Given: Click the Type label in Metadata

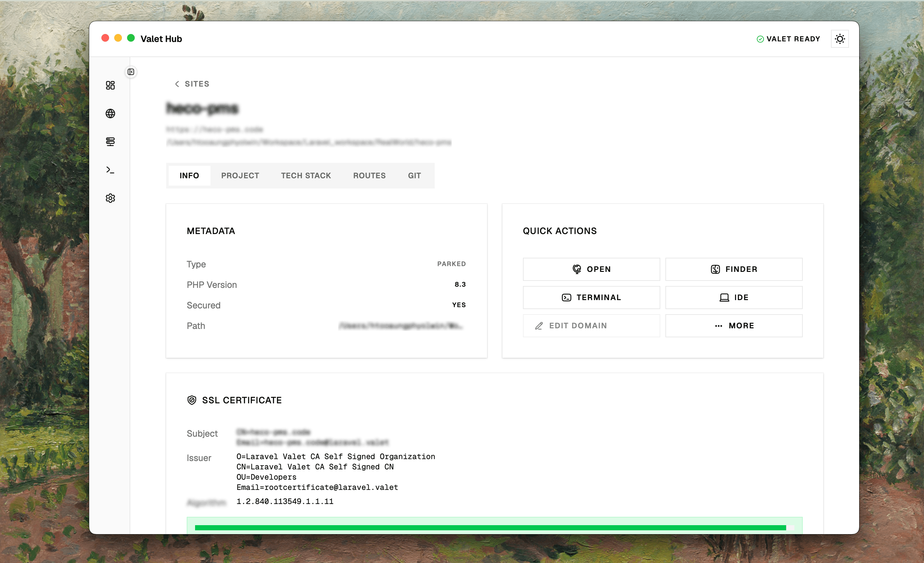Looking at the screenshot, I should 196,264.
